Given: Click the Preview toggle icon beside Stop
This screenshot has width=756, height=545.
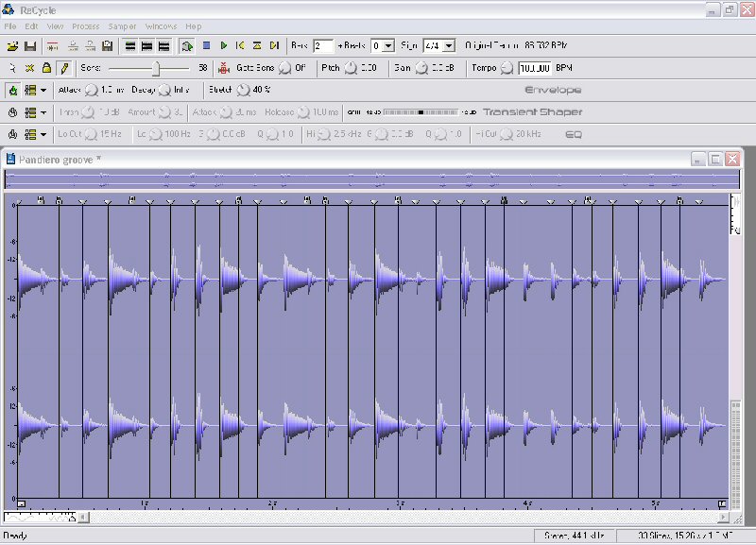Looking at the screenshot, I should 187,45.
